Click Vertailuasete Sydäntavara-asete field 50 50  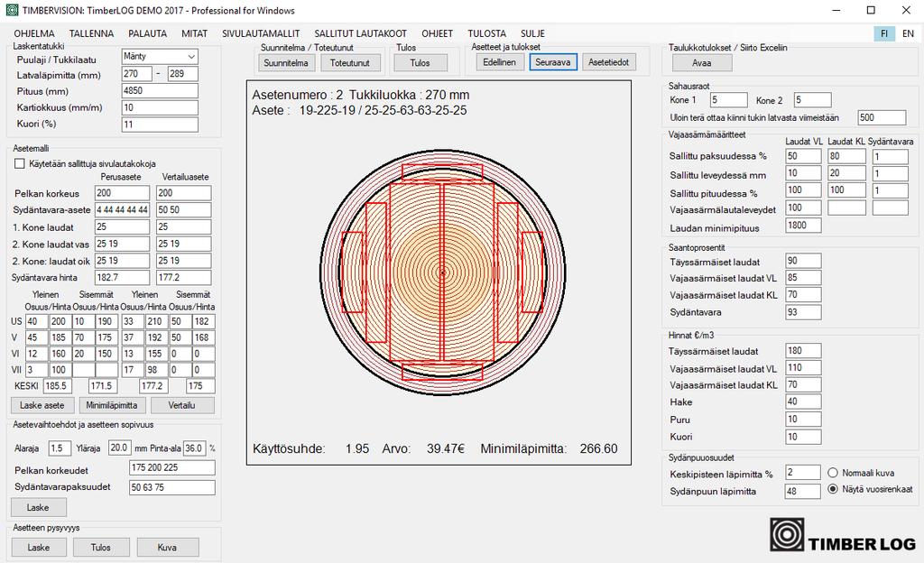click(x=184, y=209)
